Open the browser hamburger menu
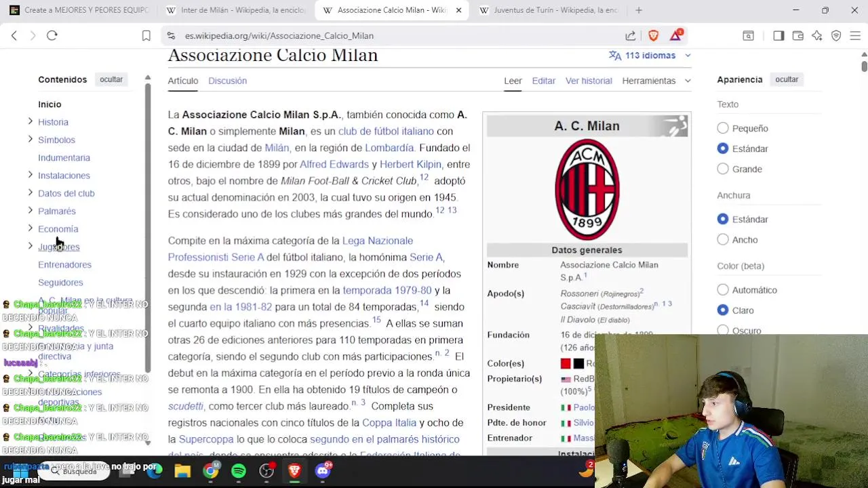 [855, 36]
